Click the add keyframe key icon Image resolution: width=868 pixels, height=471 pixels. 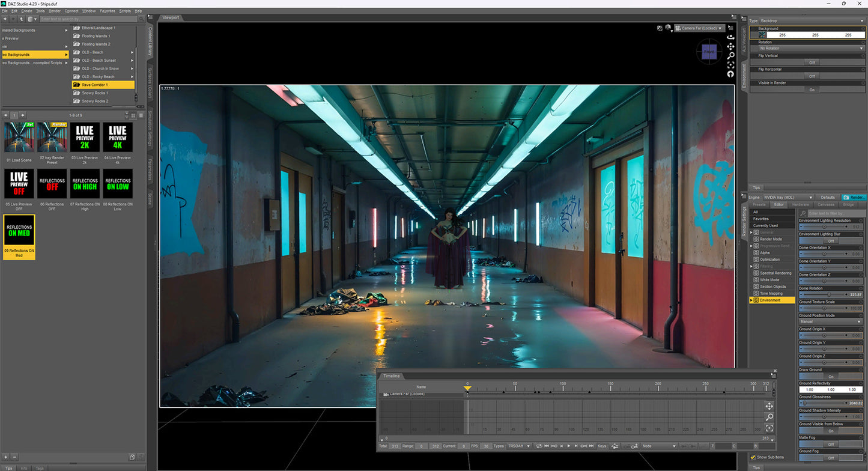[634, 446]
